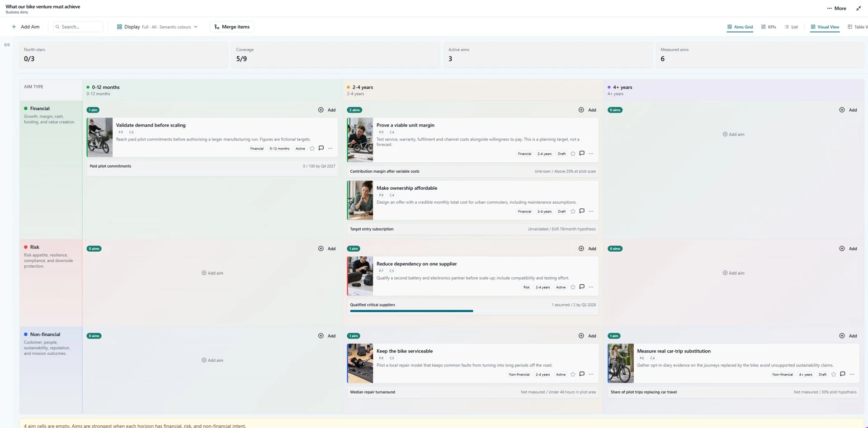Click the green Financial aim type dot
Viewport: 868px width, 428px height.
[26, 108]
